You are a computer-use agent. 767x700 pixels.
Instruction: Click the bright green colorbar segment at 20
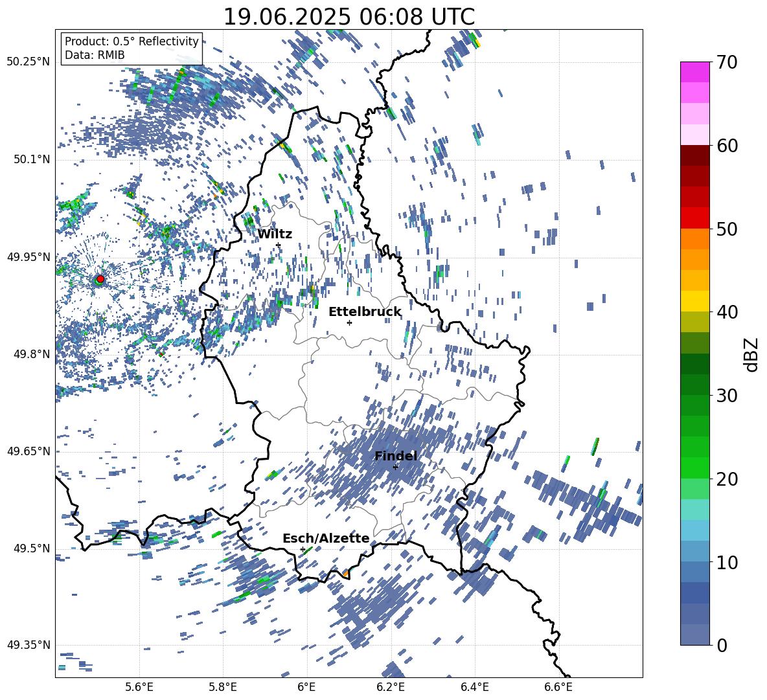[695, 468]
